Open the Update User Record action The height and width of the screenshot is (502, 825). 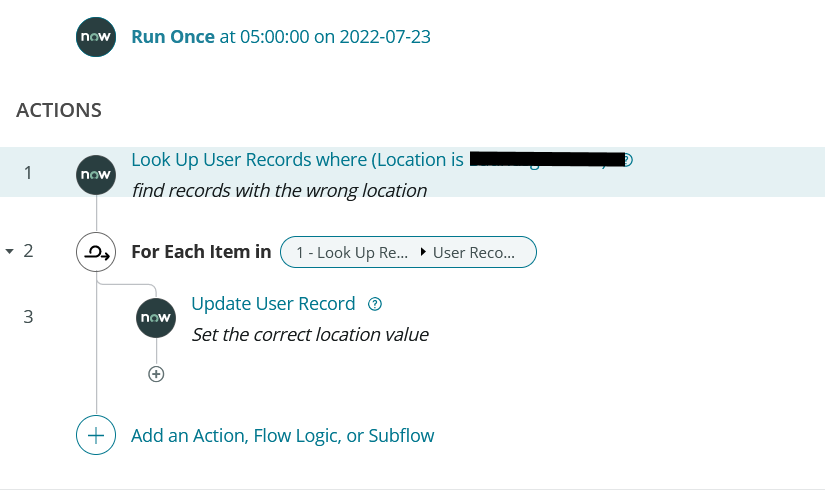(x=273, y=304)
